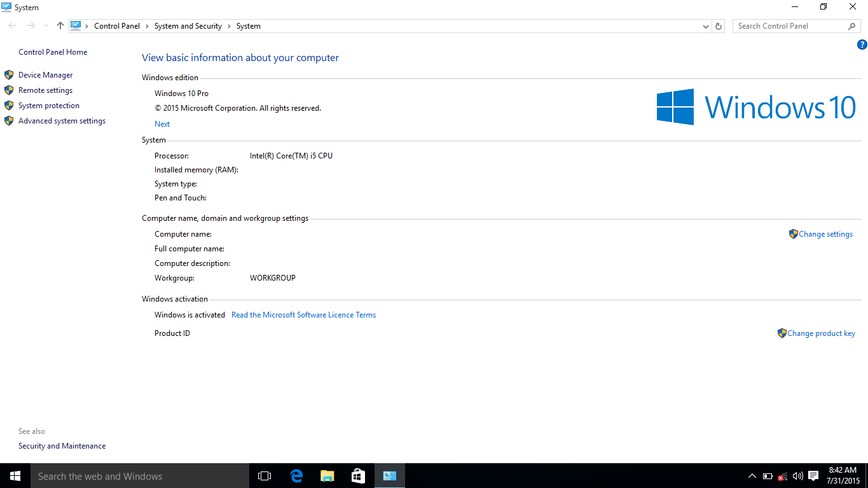Click the volume speaker icon in tray
This screenshot has height=488, width=868.
click(x=798, y=476)
